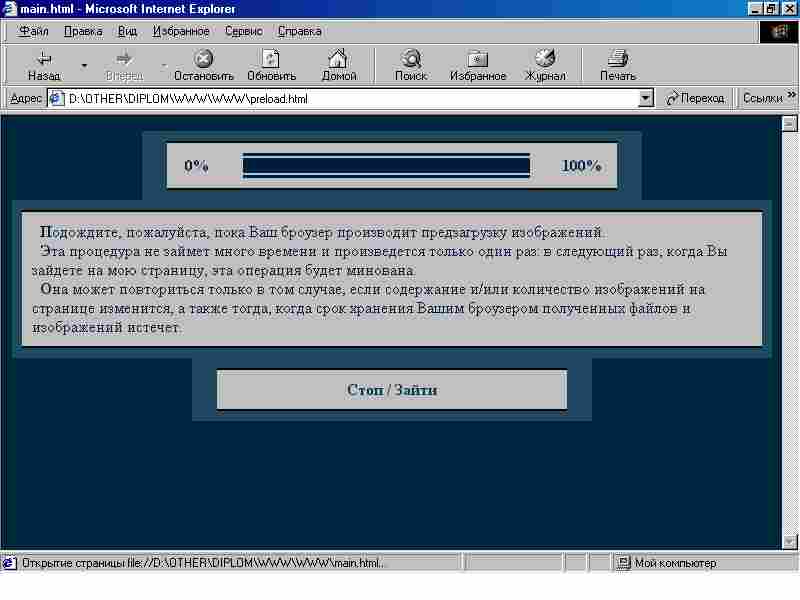
Task: Open the Справка menu
Action: pos(299,32)
